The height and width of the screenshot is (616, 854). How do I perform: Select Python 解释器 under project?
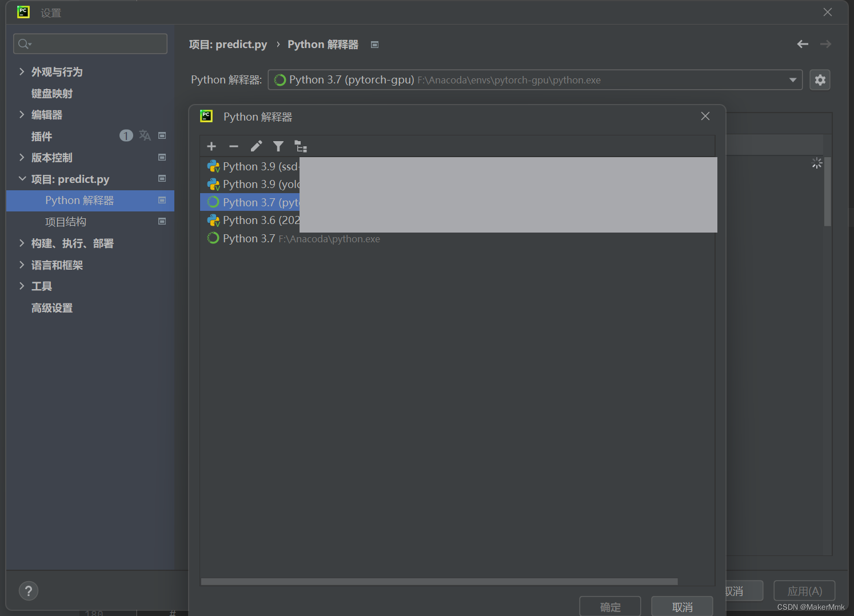pos(90,201)
